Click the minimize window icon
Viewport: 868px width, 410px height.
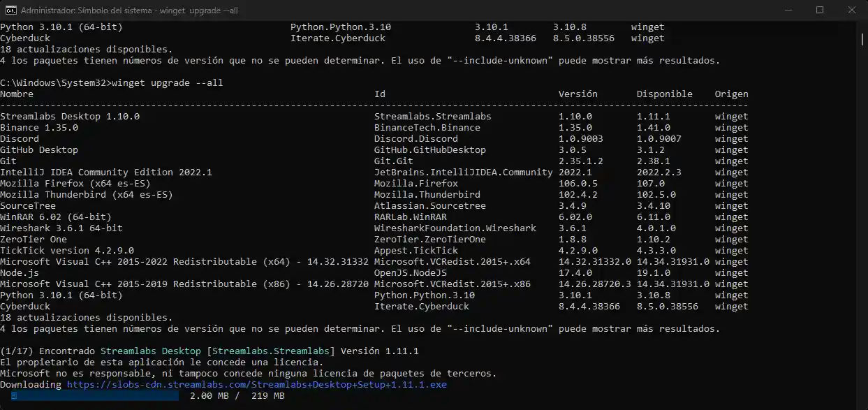click(x=788, y=10)
